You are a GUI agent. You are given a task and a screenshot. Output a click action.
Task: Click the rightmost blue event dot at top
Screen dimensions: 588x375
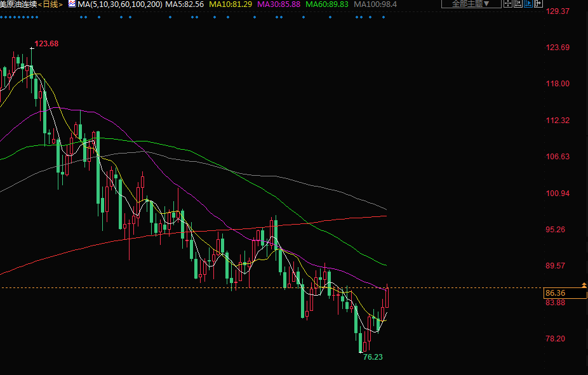(384, 17)
